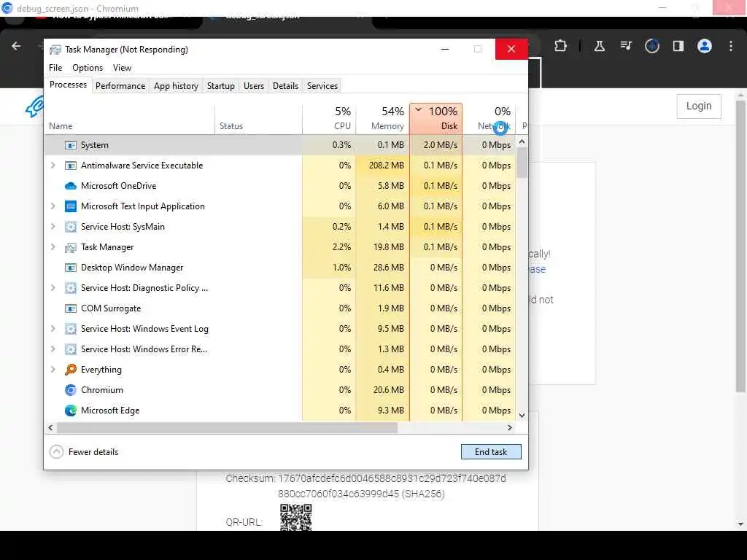Click the Windows Error Re... service icon
747x560 pixels.
pos(71,349)
